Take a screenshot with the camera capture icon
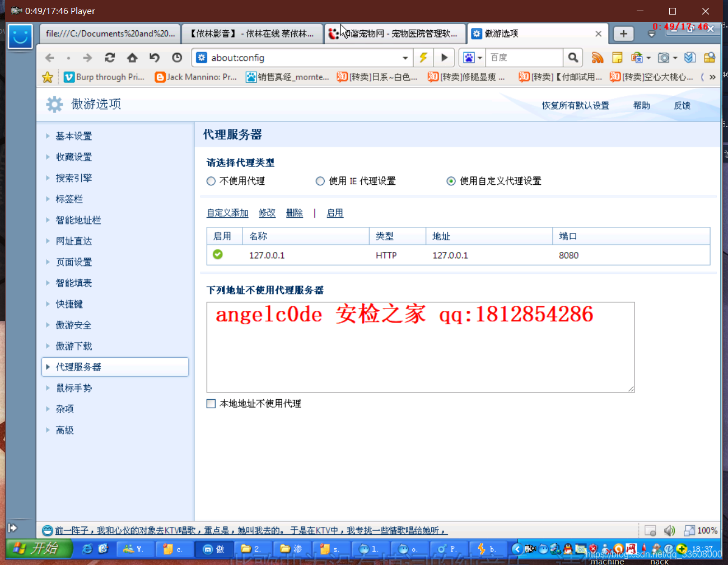 pos(664,57)
